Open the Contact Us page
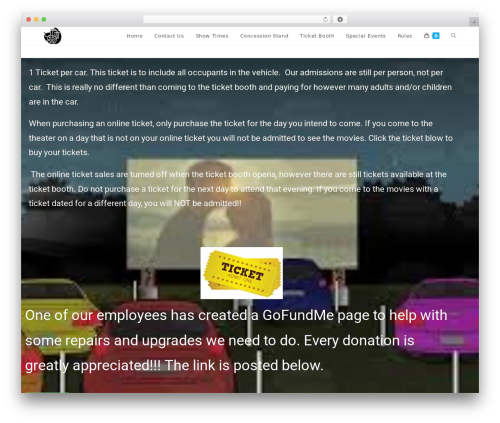 tap(169, 36)
